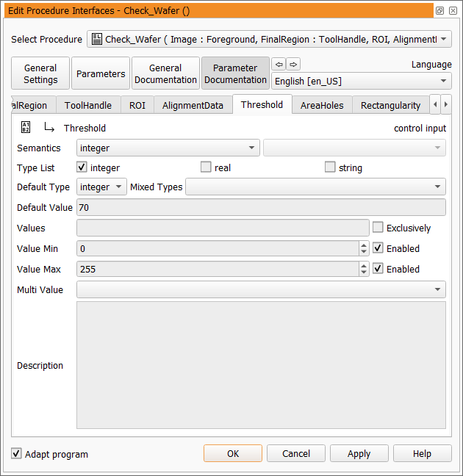The height and width of the screenshot is (476, 463).
Task: Close the Edit Procedure Interfaces dialog
Action: (x=452, y=11)
